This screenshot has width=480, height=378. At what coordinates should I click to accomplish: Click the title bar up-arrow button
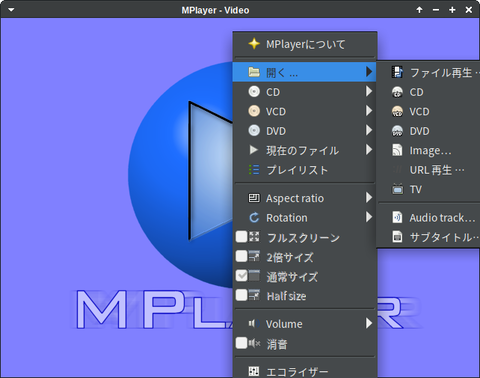419,10
